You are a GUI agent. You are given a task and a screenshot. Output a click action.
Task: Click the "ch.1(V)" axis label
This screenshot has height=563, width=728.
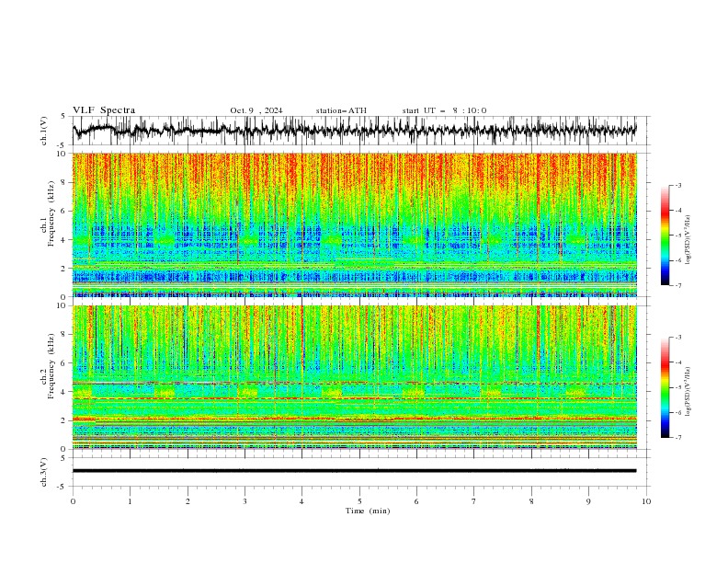pyautogui.click(x=44, y=131)
